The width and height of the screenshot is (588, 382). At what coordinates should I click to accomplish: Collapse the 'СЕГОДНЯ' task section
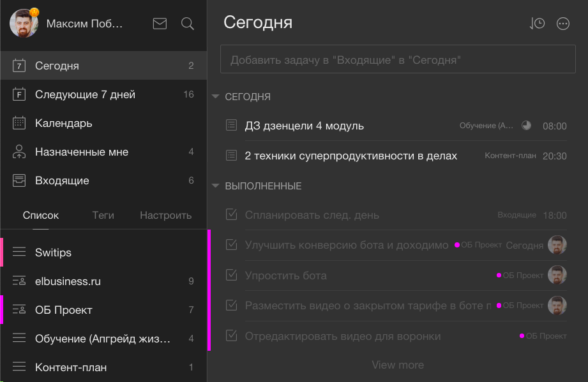(215, 96)
